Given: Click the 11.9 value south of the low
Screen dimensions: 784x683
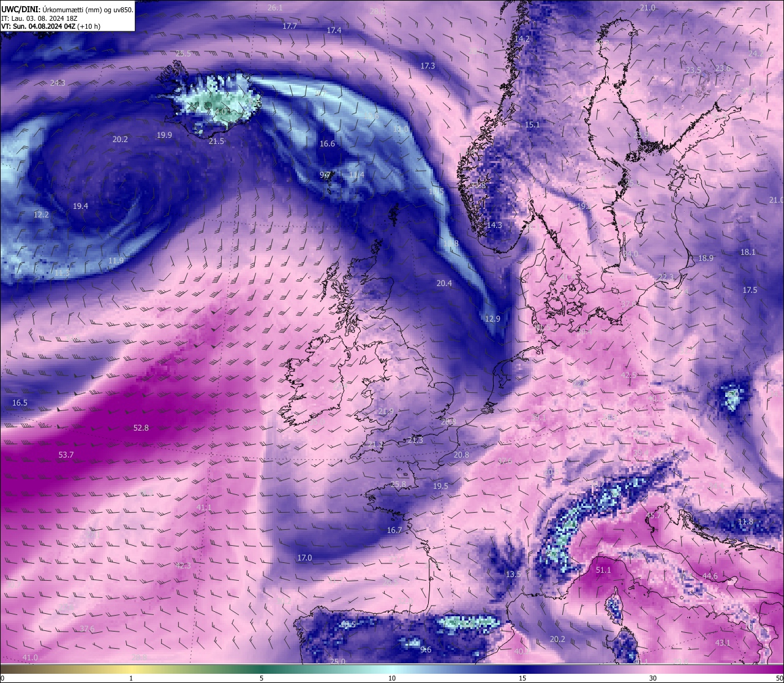Looking at the screenshot, I should coord(116,260).
